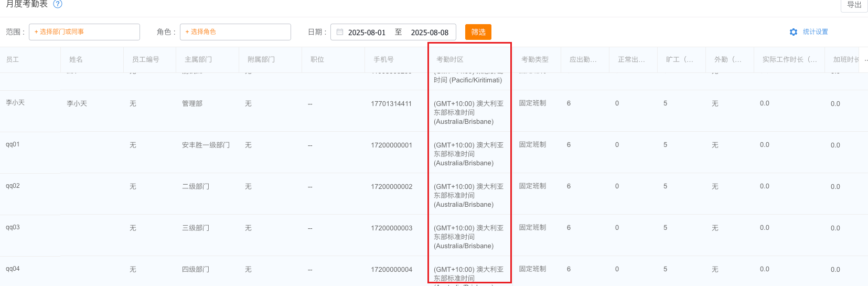This screenshot has width=868, height=286.
Task: Select employee 李小天 in first column
Action: [x=15, y=103]
